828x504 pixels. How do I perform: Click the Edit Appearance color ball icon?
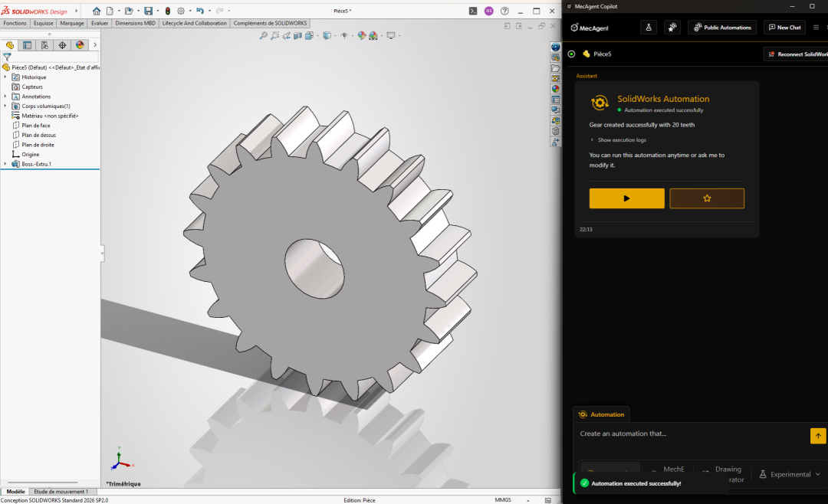pyautogui.click(x=361, y=35)
